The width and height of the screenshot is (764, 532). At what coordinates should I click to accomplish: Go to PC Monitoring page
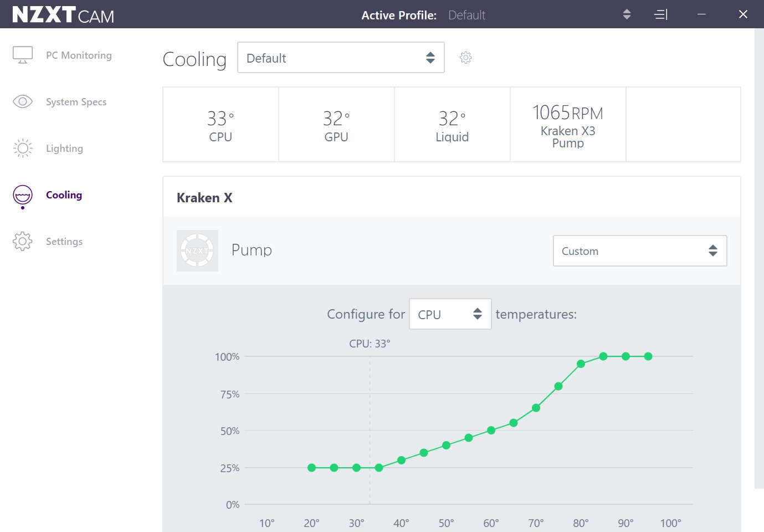pos(79,55)
